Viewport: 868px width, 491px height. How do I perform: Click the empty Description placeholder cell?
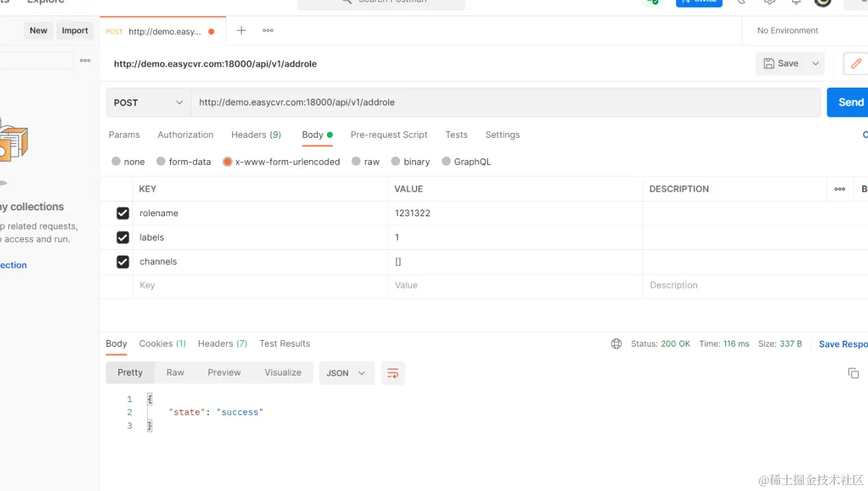755,285
